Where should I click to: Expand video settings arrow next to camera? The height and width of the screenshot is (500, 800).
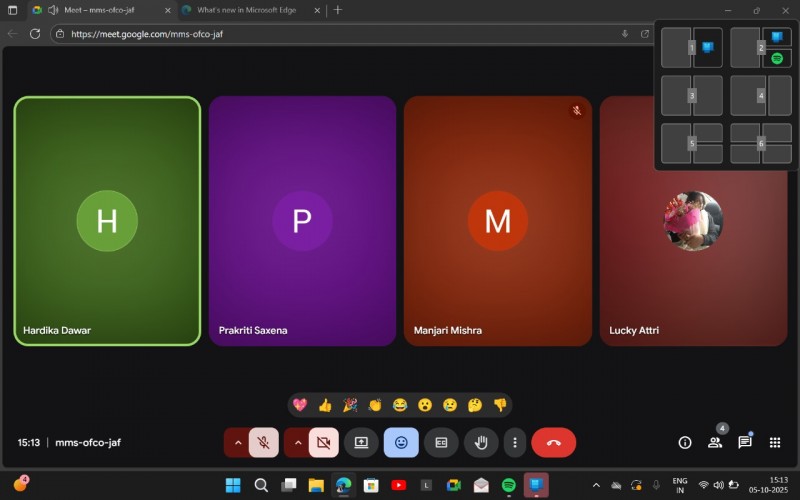(x=298, y=442)
